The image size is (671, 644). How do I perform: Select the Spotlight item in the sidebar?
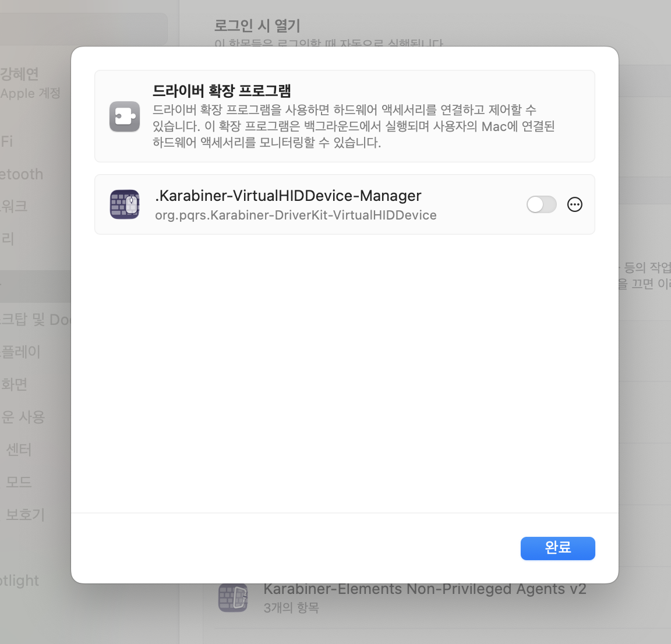click(19, 581)
